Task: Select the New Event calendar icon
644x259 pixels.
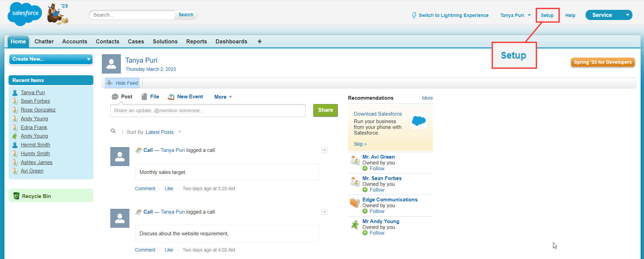Action: (x=171, y=97)
